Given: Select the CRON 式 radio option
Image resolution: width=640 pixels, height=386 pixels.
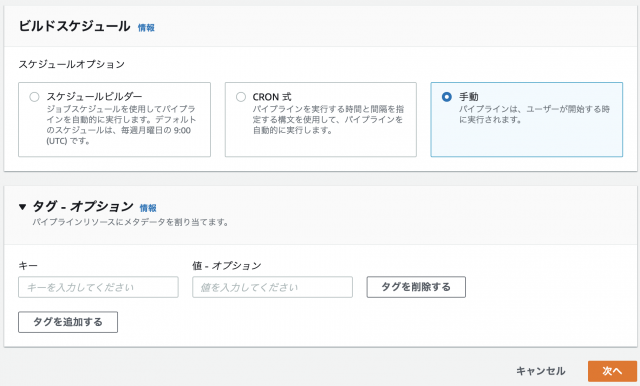Looking at the screenshot, I should pos(241,97).
